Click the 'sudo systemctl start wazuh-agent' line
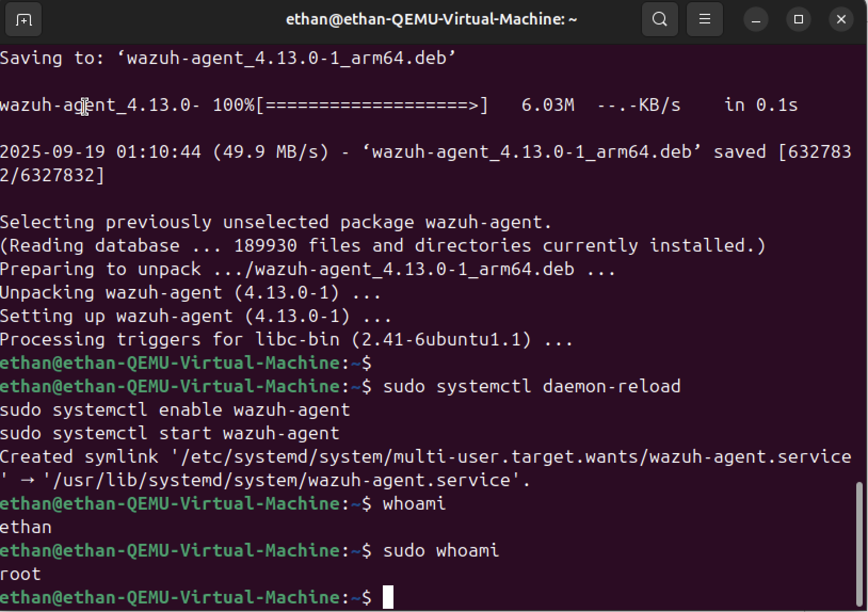The width and height of the screenshot is (868, 612). tap(170, 433)
